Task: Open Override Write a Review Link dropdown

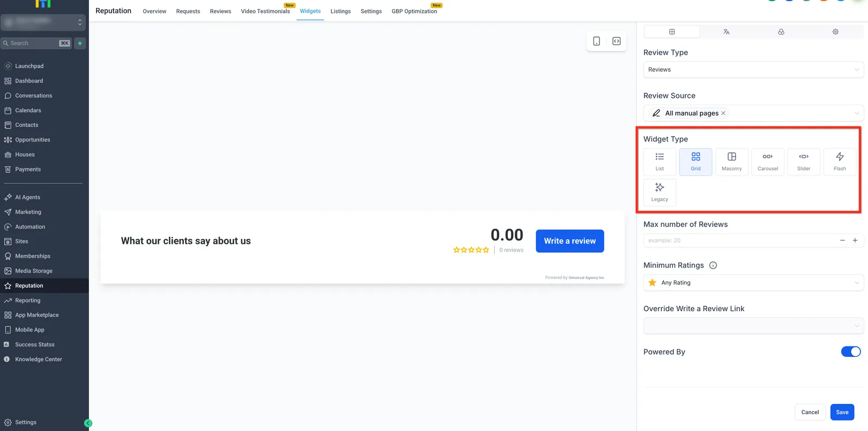Action: (x=754, y=326)
